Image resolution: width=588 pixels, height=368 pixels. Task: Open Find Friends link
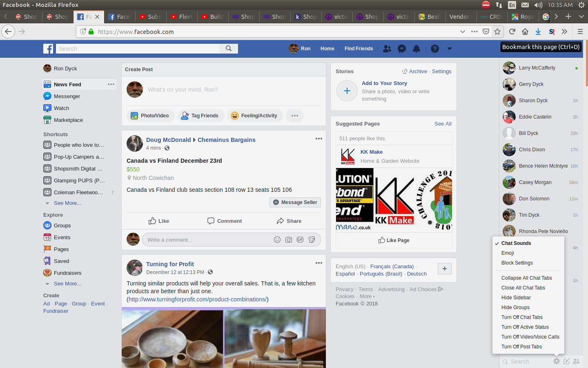[x=359, y=49]
